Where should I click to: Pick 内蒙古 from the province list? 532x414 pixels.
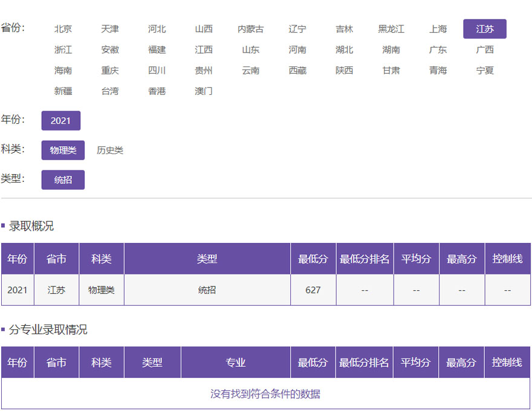tap(250, 29)
